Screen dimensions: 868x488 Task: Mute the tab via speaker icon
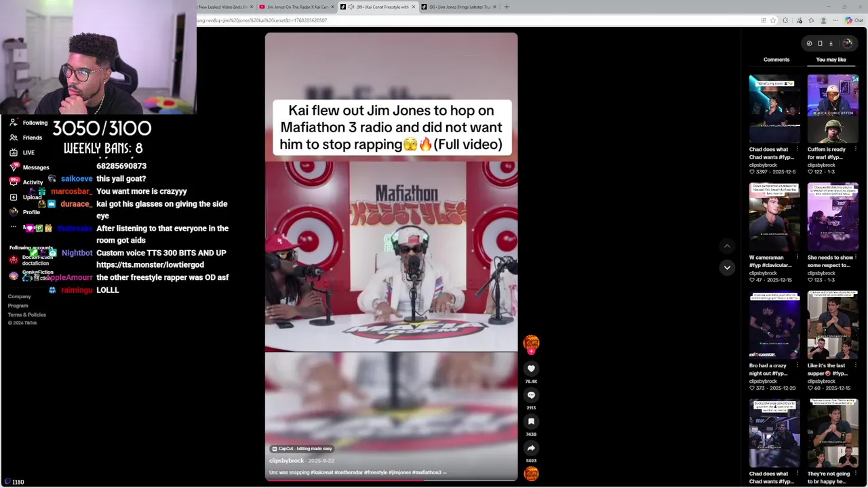(351, 7)
